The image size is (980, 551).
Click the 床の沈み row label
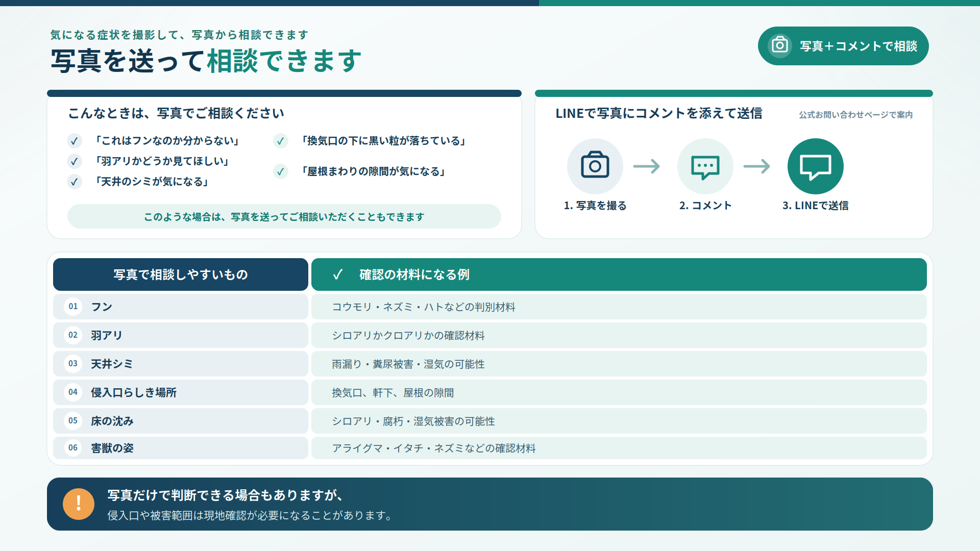(112, 421)
